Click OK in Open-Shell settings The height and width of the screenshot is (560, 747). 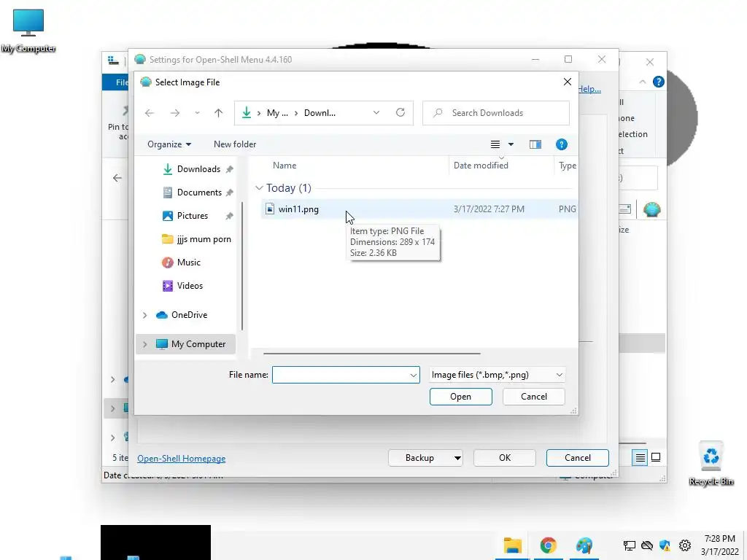(505, 458)
